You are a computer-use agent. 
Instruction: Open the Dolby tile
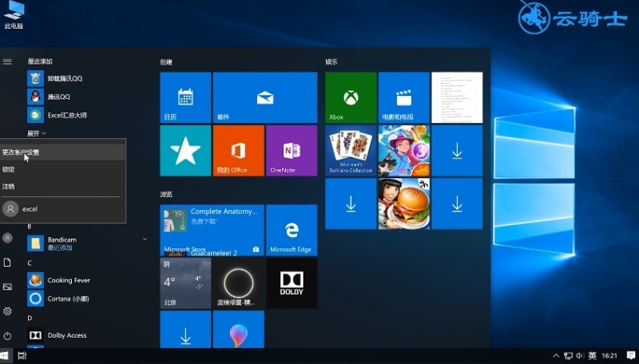pyautogui.click(x=292, y=283)
